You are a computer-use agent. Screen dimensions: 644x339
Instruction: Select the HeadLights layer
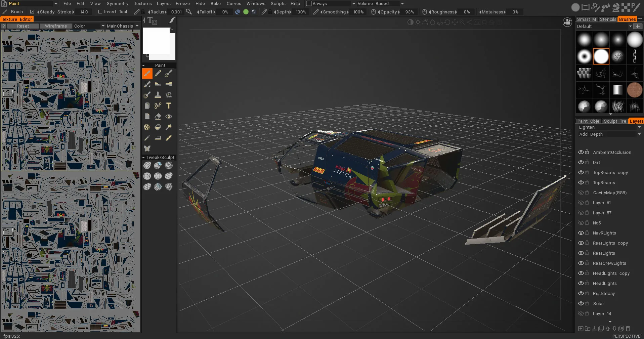coord(605,283)
